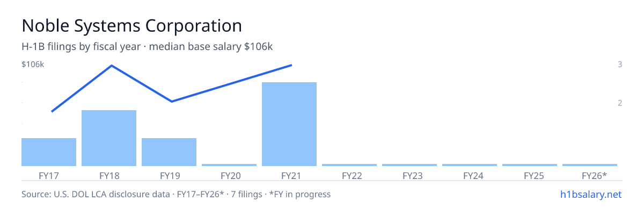Click the right axis value 3
The height and width of the screenshot is (215, 644).
pos(620,64)
